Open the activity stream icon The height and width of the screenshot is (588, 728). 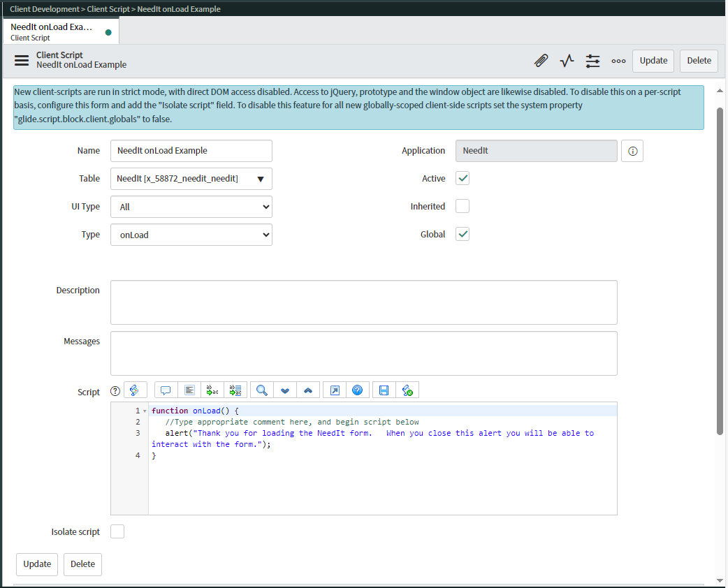[x=567, y=61]
